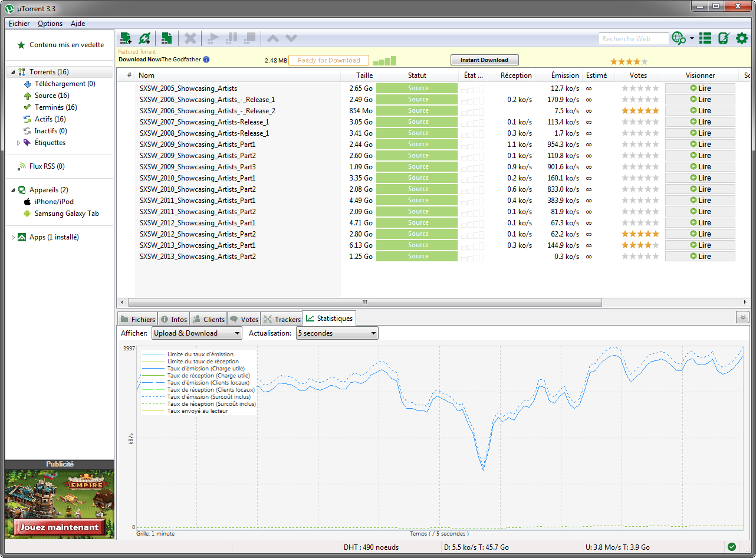The width and height of the screenshot is (756, 558).
Task: Click the Stop torrent toolbar icon
Action: pyautogui.click(x=249, y=38)
